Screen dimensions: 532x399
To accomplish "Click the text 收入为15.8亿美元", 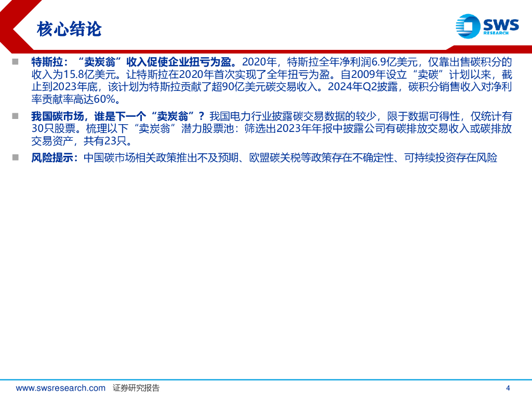I will pos(74,74).
